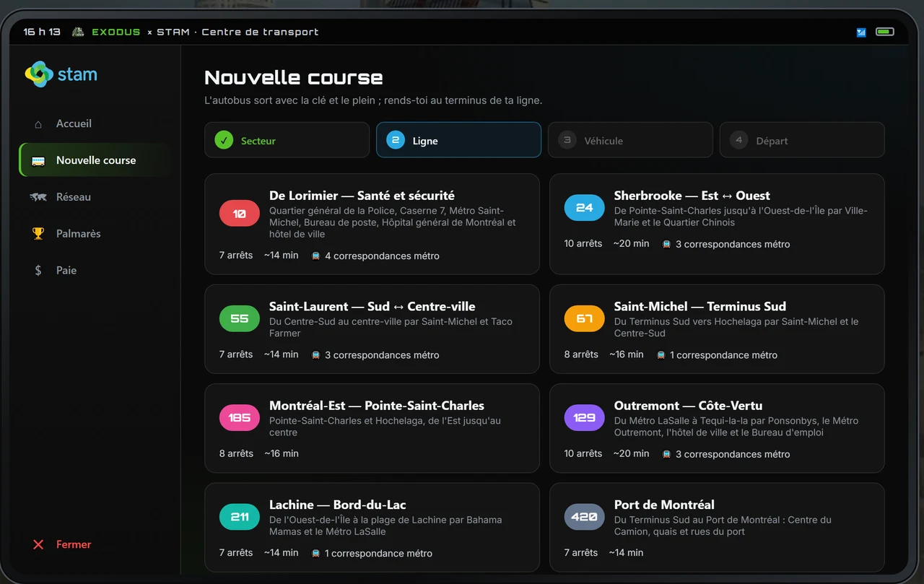The height and width of the screenshot is (584, 924).
Task: Open the Véhicule step tab
Action: tap(630, 140)
